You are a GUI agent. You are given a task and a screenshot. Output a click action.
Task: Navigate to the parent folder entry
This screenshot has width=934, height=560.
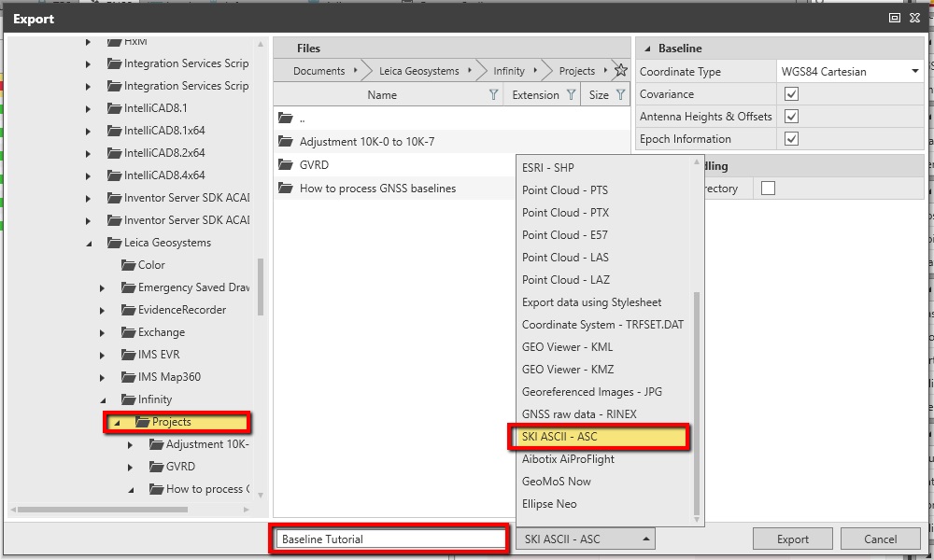click(302, 119)
